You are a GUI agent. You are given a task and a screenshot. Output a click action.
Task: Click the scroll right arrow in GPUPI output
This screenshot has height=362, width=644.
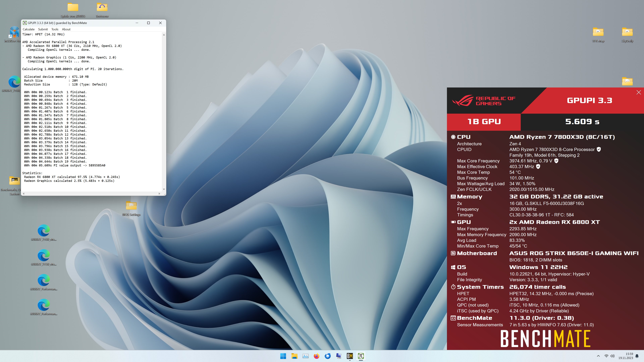(159, 194)
